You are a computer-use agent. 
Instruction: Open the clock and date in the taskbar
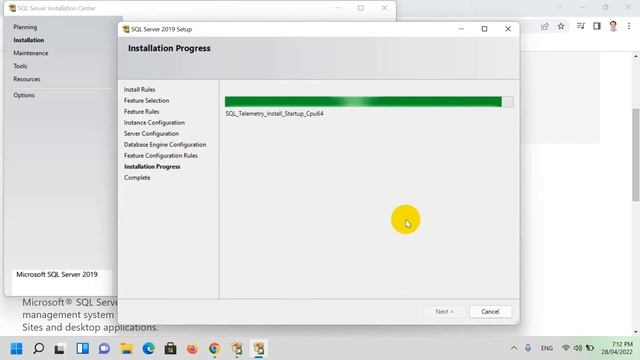(x=617, y=348)
